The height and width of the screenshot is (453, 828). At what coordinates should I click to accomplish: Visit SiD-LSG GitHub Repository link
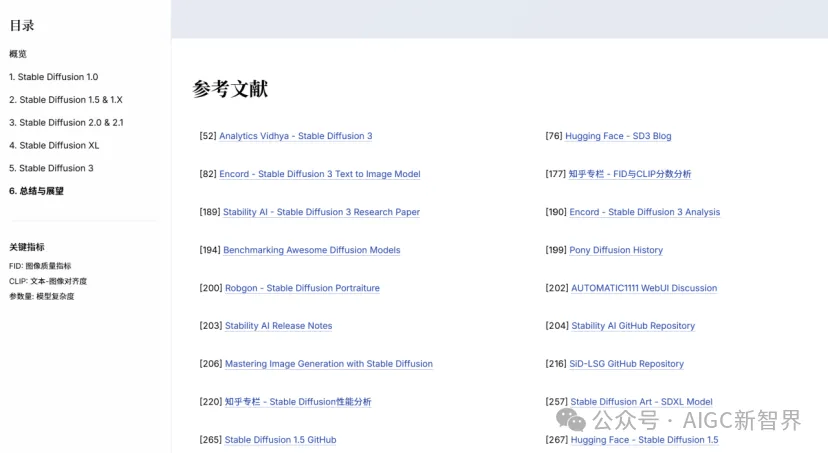click(626, 364)
